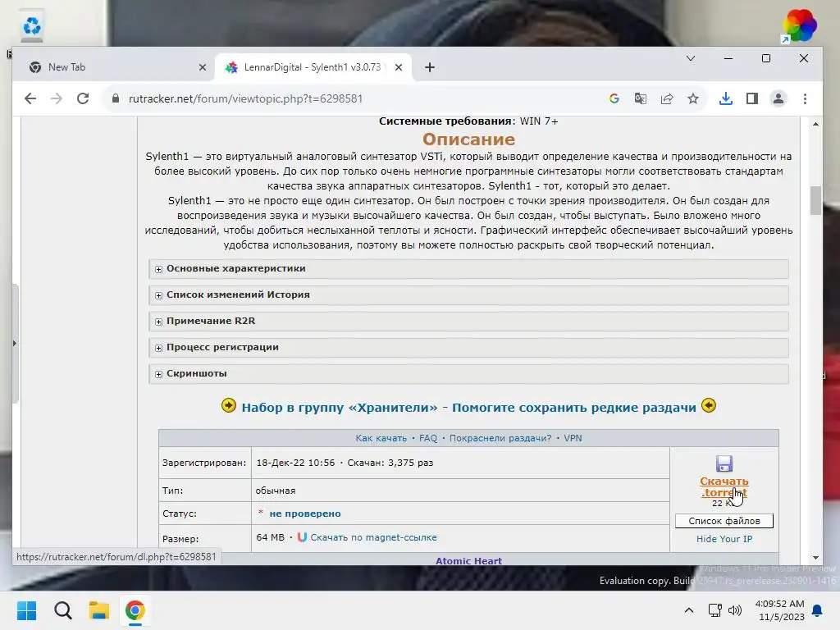Open File Explorer from taskbar

pos(99,610)
